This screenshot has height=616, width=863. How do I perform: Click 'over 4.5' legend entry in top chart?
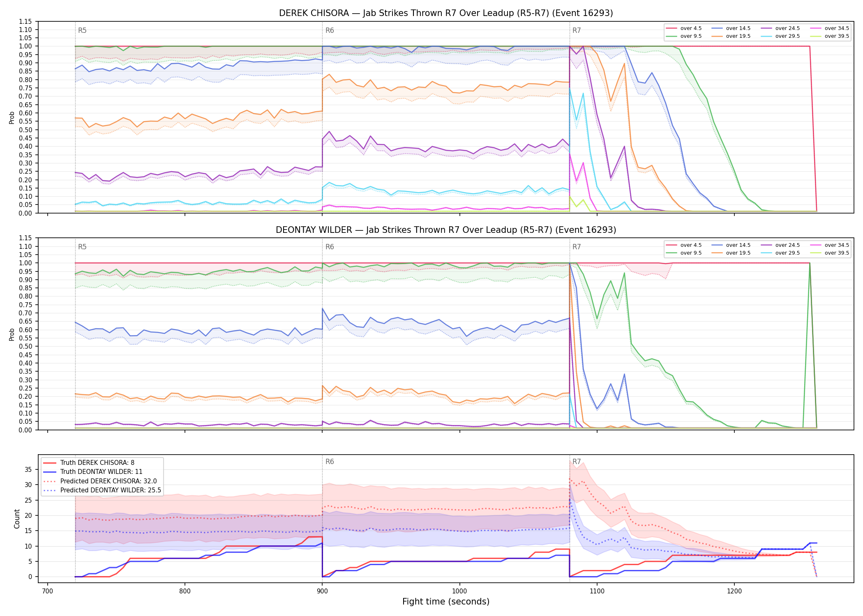[684, 28]
